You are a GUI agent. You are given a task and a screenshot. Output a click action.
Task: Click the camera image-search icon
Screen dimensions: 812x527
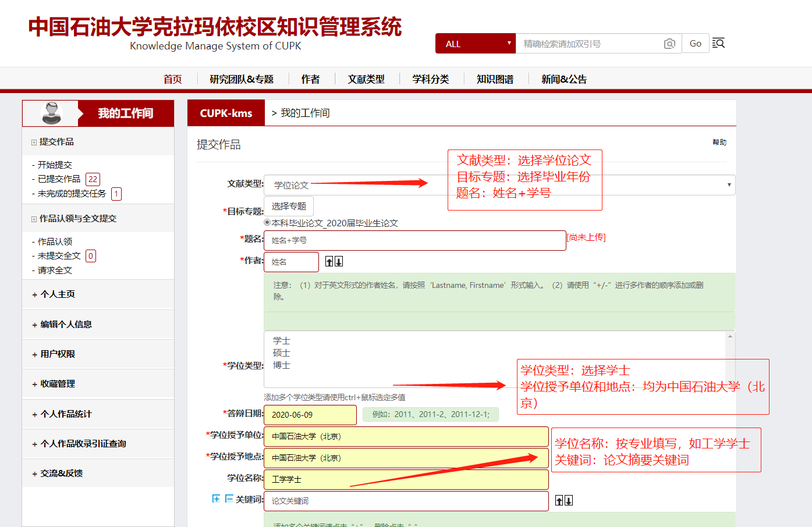669,44
